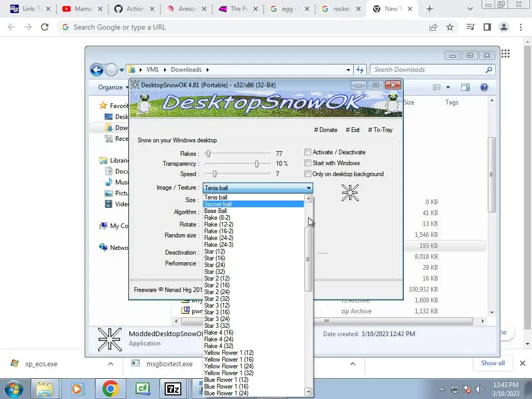Click Explorer back arrow button
532x399 pixels.
97,70
